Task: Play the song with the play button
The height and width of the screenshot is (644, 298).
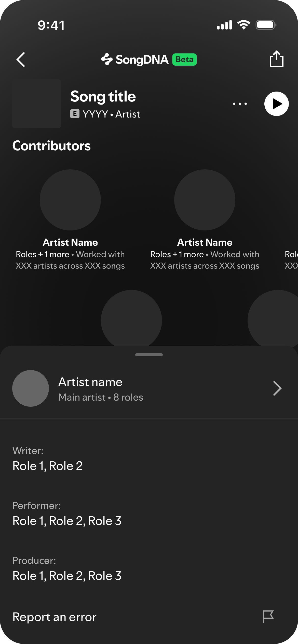Action: tap(276, 104)
